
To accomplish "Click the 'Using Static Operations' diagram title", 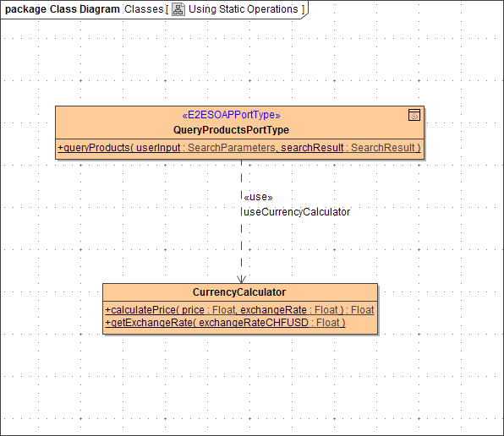I will pyautogui.click(x=244, y=9).
